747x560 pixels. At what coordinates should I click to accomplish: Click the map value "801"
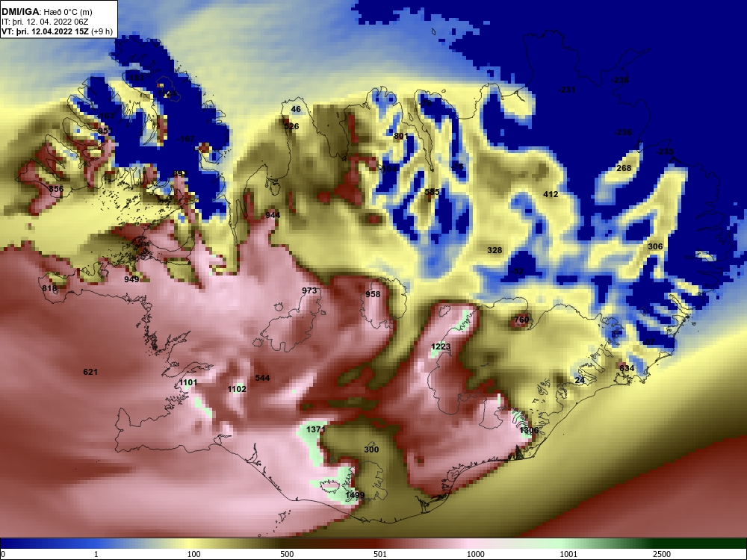(400, 136)
